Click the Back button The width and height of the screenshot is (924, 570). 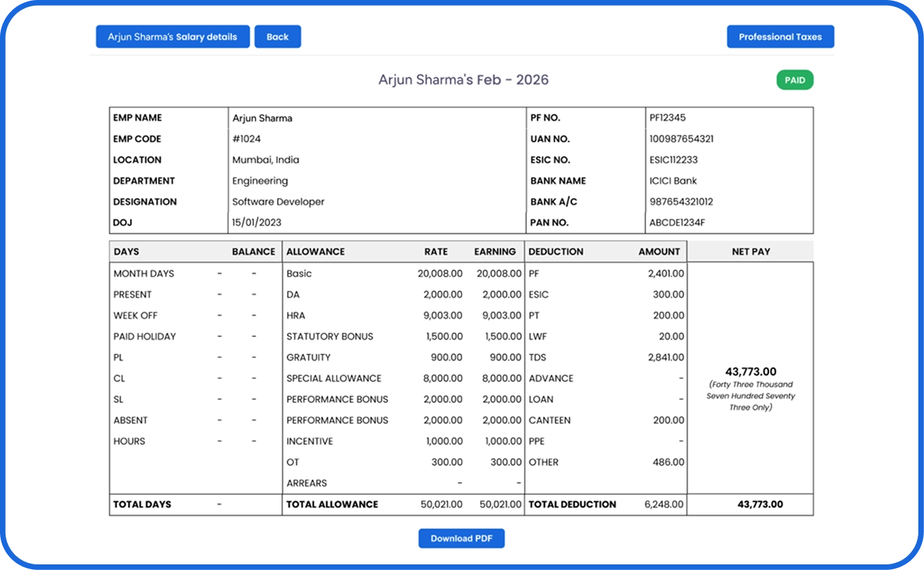click(x=277, y=37)
